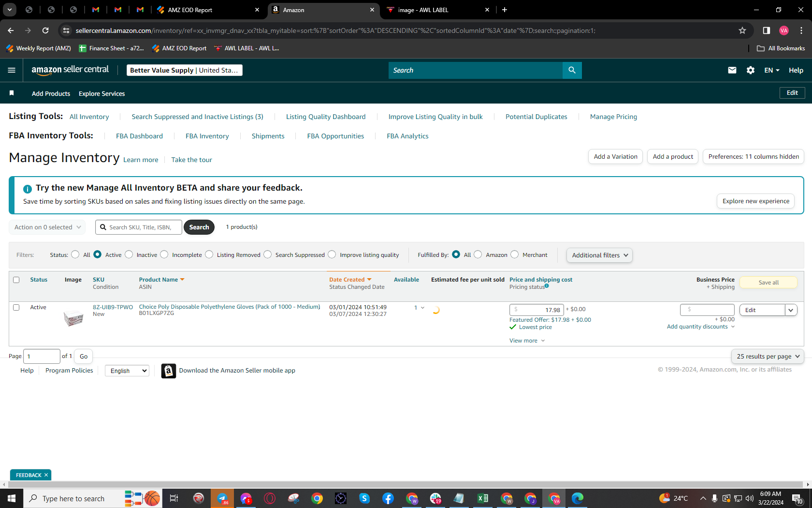Screen dimensions: 812x508
Task: Select the Incomplete status radio button
Action: [164, 254]
